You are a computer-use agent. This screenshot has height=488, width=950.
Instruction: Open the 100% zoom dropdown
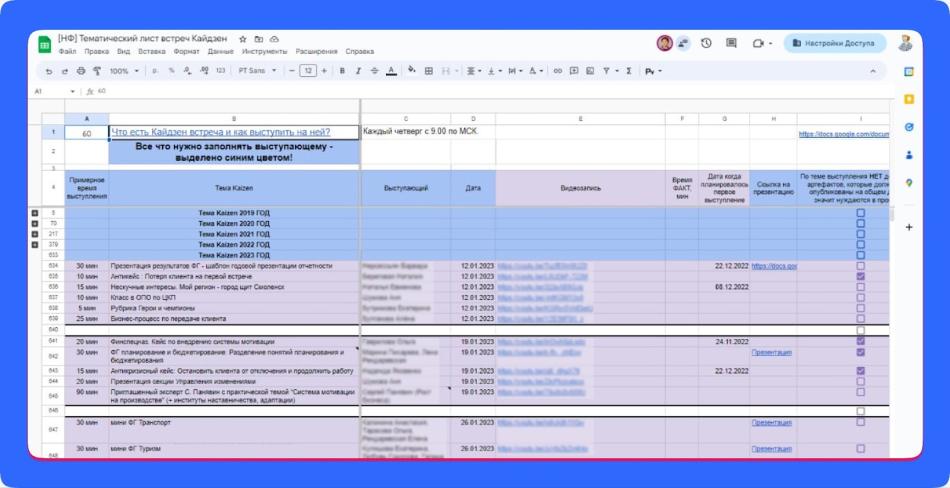[x=124, y=71]
